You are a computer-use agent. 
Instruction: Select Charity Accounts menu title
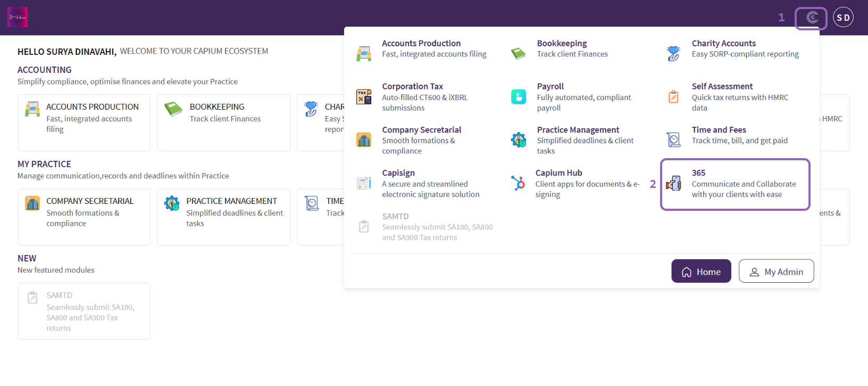point(723,43)
